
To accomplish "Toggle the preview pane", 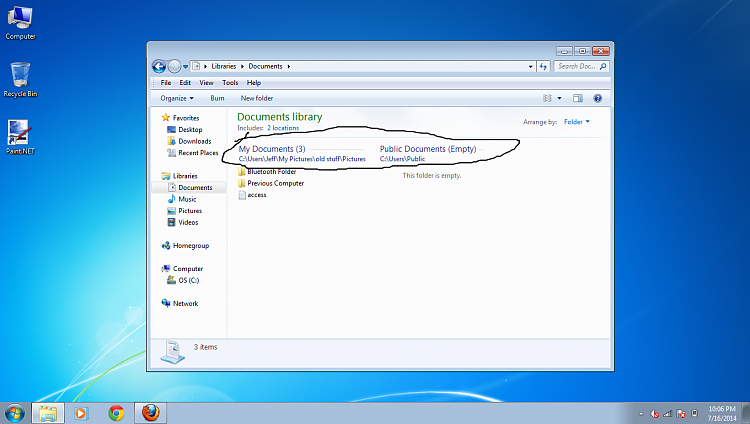I will pyautogui.click(x=578, y=98).
